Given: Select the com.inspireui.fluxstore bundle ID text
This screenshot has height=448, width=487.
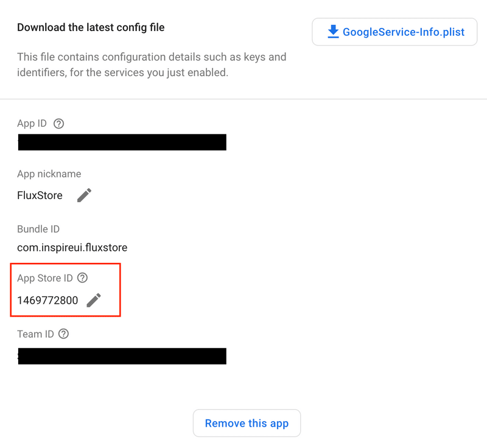Looking at the screenshot, I should click(x=72, y=248).
